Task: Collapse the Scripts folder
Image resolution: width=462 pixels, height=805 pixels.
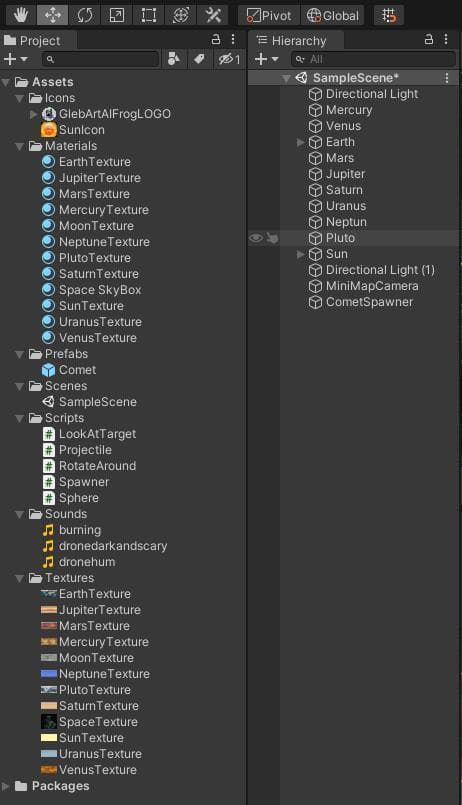Action: pos(20,418)
